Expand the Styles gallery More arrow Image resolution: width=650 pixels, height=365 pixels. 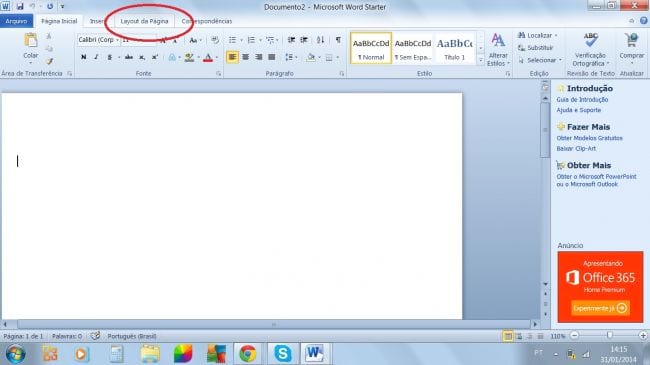tap(481, 60)
